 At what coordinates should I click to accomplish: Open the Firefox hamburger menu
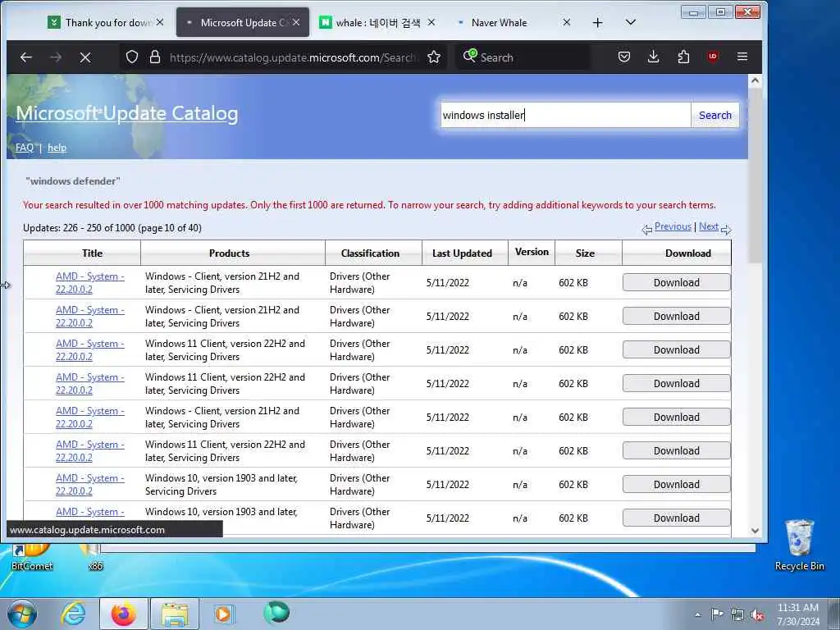click(x=742, y=57)
